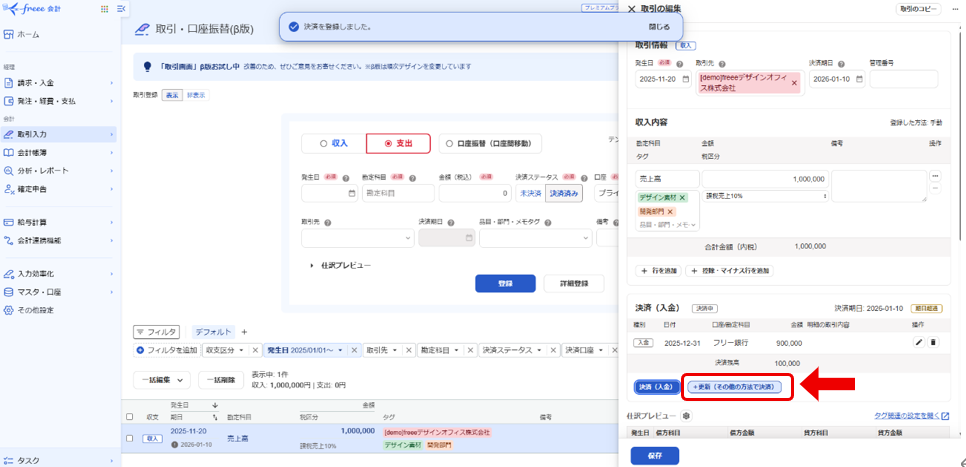Image resolution: width=966 pixels, height=467 pixels.
Task: Edit the 900,000 payment with pencil icon
Action: (919, 342)
